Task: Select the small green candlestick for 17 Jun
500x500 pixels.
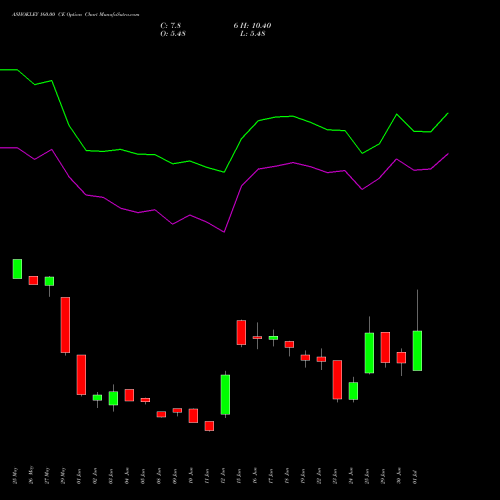Action: 273,338
